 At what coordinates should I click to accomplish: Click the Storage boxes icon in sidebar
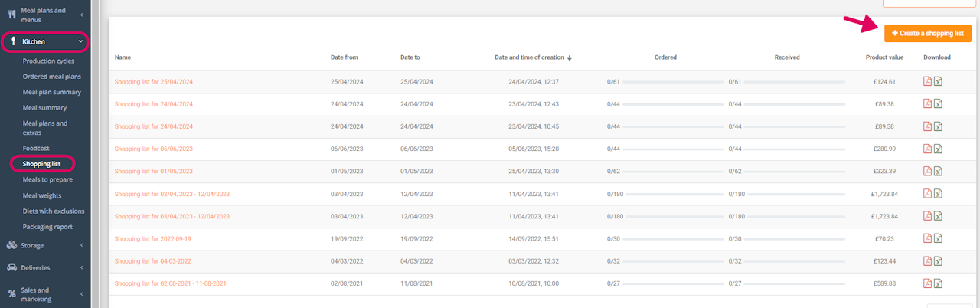point(12,245)
